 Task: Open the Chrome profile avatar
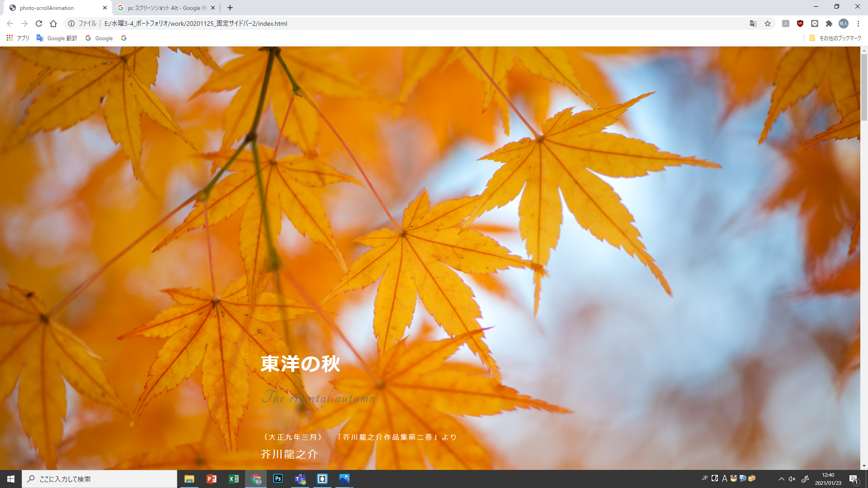(844, 23)
